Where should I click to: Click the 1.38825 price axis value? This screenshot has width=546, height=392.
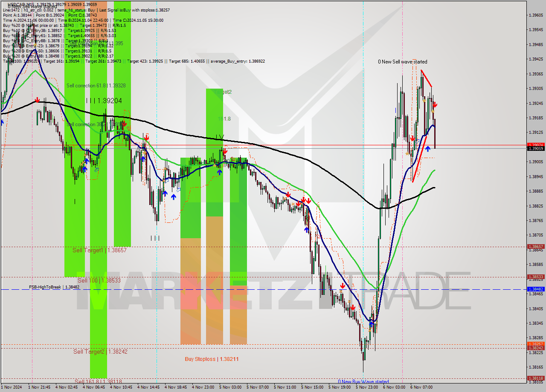click(536, 206)
